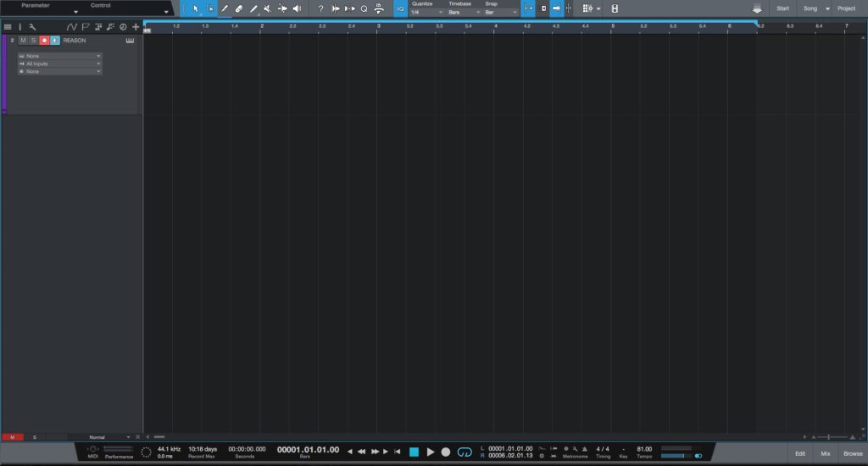Click the download updates arrow icon
Viewport: 868px width, 466px height.
[x=757, y=8]
